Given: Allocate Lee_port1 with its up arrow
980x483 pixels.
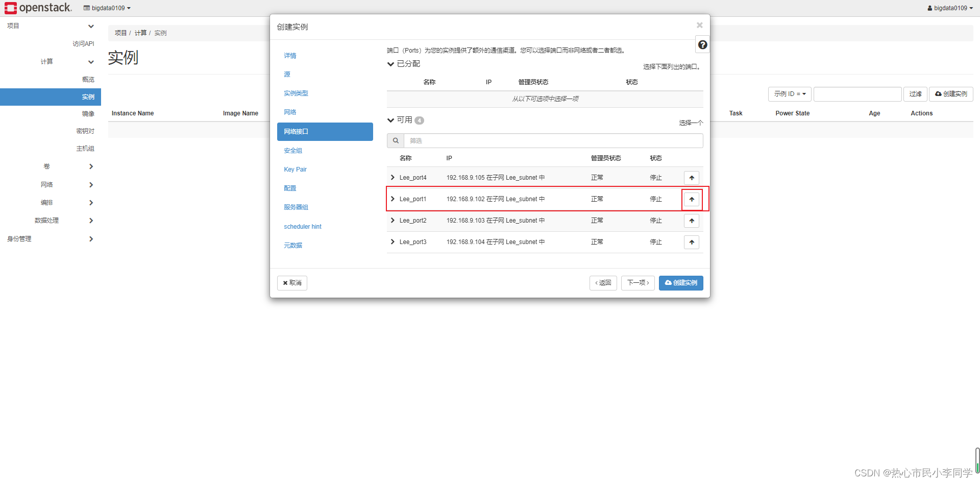Looking at the screenshot, I should [692, 199].
